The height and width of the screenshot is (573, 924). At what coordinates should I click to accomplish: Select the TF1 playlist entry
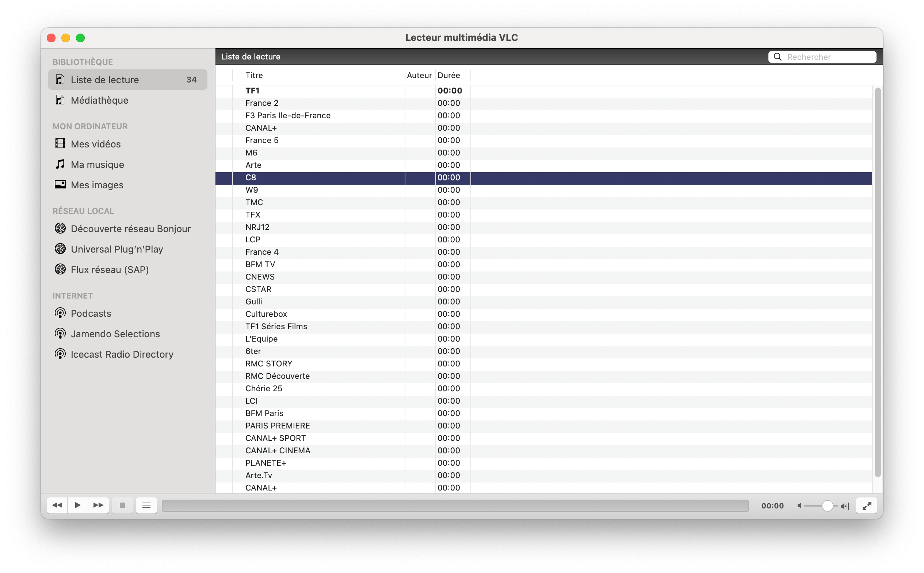point(544,91)
